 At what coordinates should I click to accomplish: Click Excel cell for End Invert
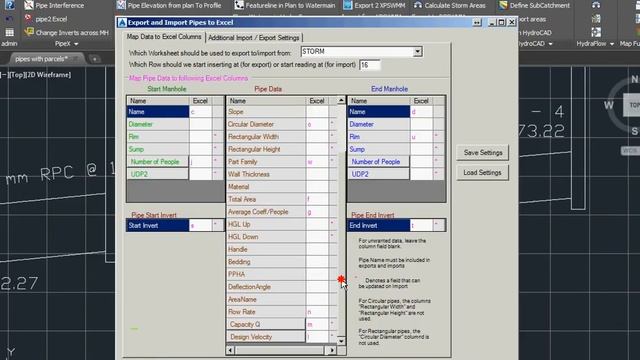coord(421,225)
